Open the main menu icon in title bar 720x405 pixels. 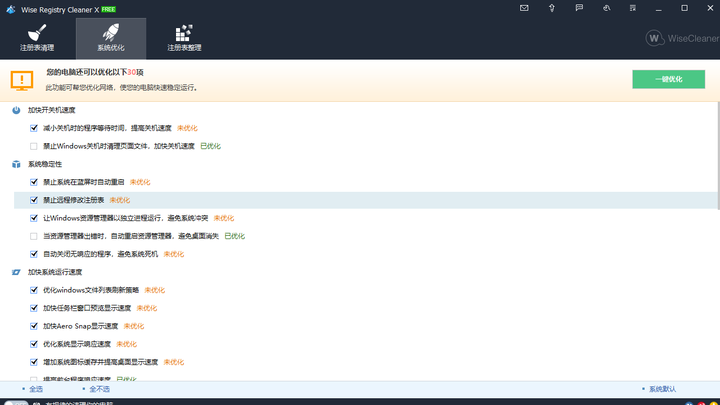click(633, 8)
